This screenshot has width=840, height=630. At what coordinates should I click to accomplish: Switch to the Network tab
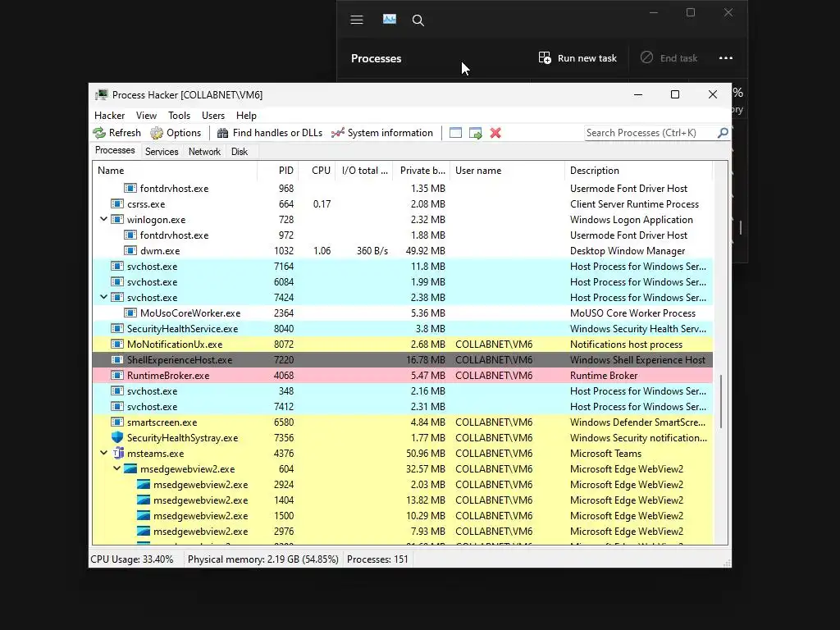[204, 152]
